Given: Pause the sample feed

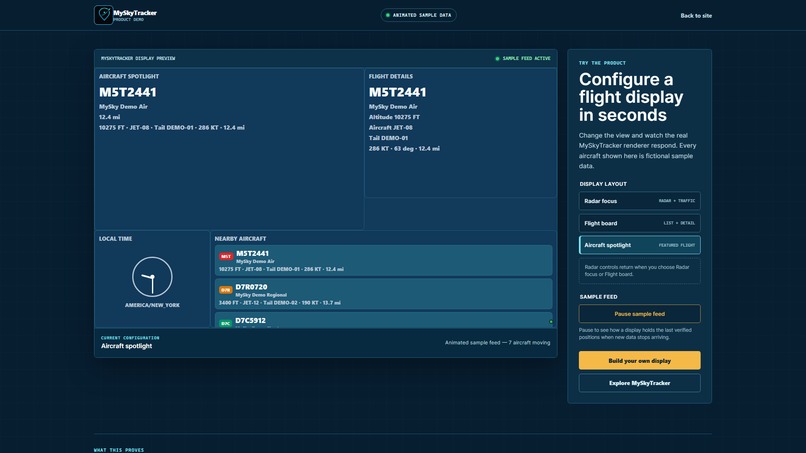Looking at the screenshot, I should coord(639,314).
